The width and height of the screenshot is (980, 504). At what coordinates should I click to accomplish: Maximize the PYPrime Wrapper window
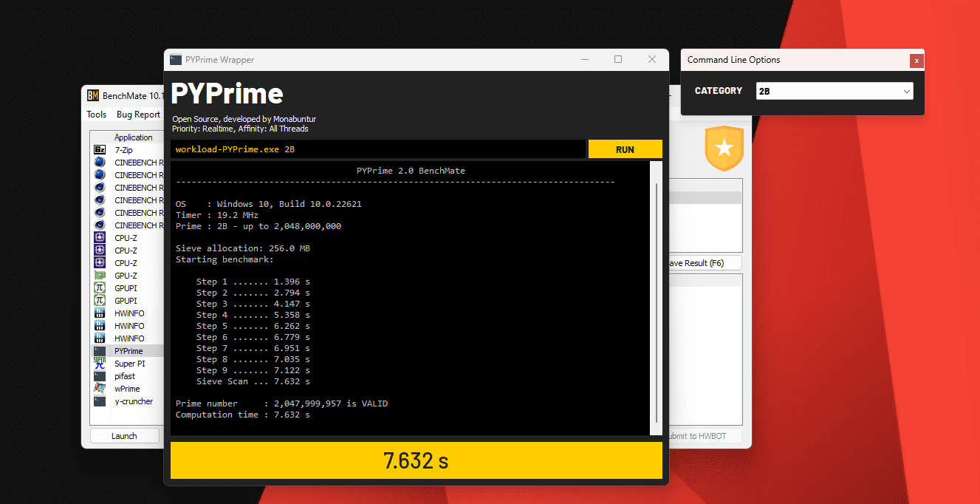pyautogui.click(x=618, y=60)
